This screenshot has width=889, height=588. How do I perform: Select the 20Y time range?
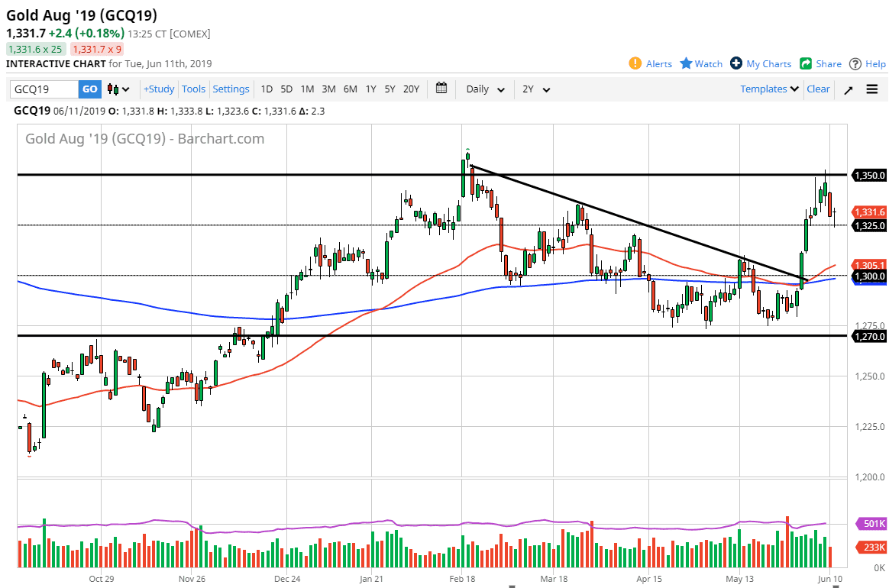tap(411, 89)
